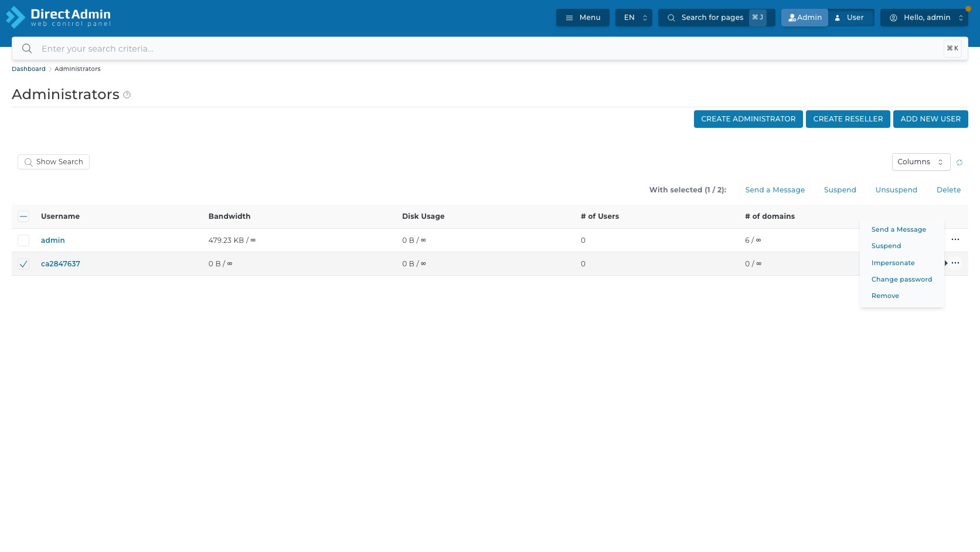Choose Send a Message in context menu

point(899,229)
